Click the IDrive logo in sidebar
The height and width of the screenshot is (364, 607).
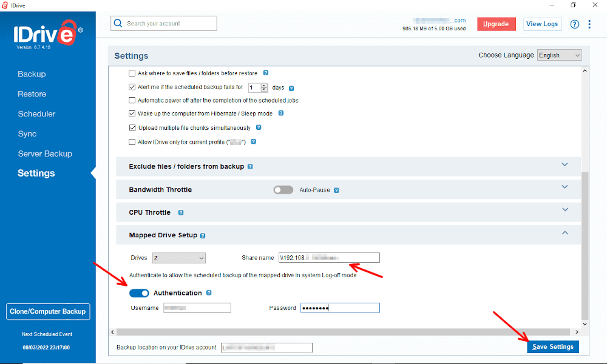[x=47, y=34]
